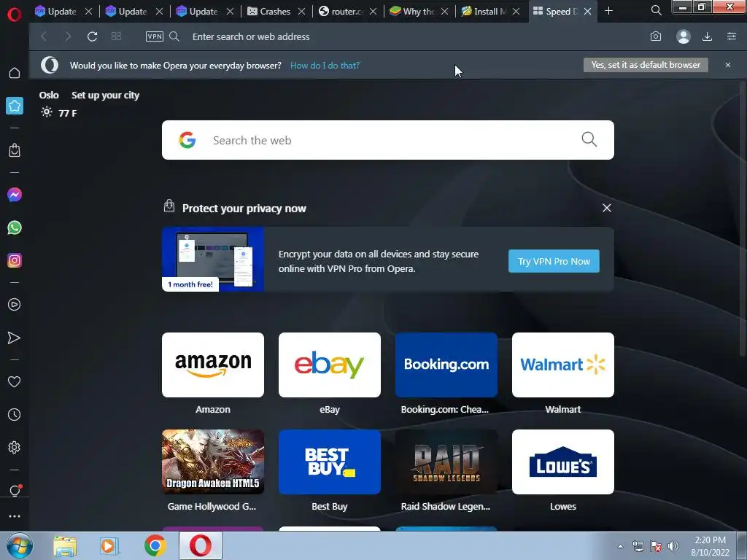Image resolution: width=747 pixels, height=560 pixels.
Task: Open the Player sidebar icon
Action: (x=15, y=305)
